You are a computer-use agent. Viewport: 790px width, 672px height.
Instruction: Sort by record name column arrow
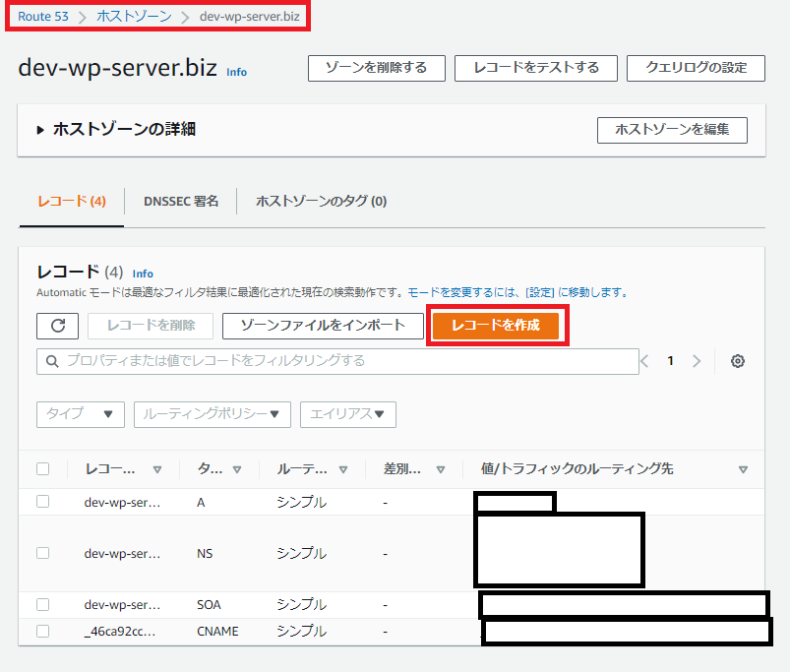click(157, 469)
